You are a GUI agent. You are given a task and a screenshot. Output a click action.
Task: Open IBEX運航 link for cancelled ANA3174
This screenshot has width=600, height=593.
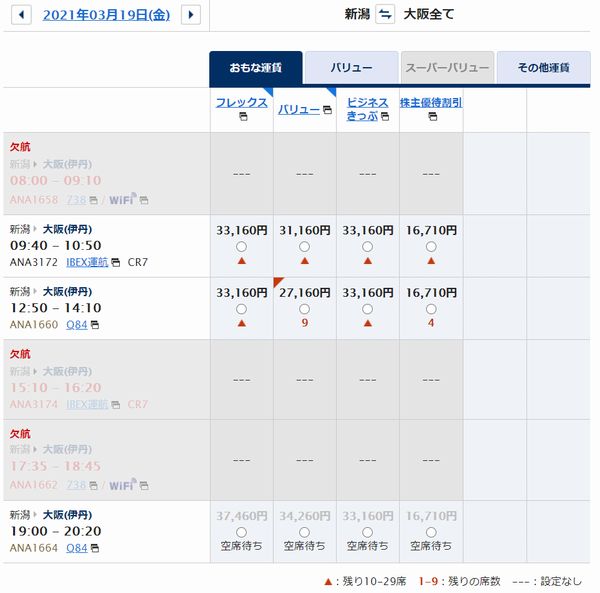tap(87, 404)
